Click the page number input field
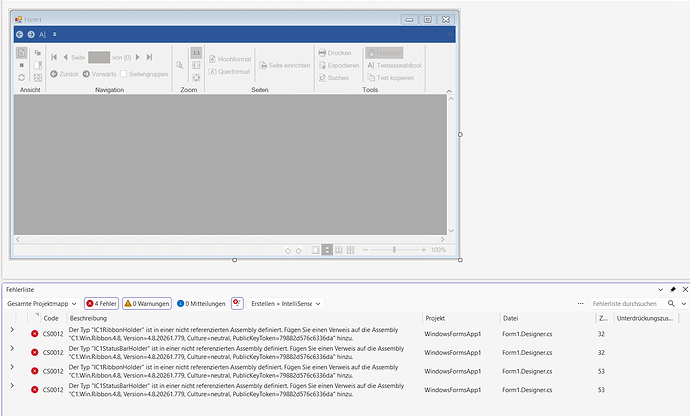The width and height of the screenshot is (690, 416). tap(99, 57)
